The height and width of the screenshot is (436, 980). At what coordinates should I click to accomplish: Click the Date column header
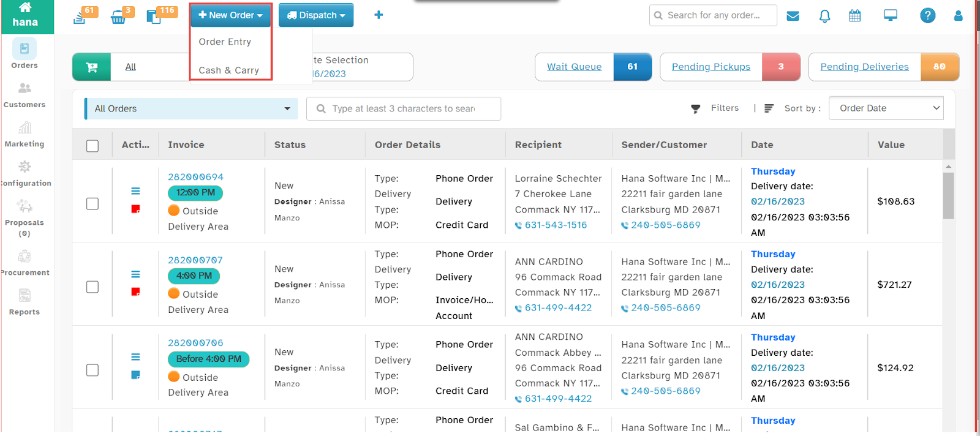762,145
